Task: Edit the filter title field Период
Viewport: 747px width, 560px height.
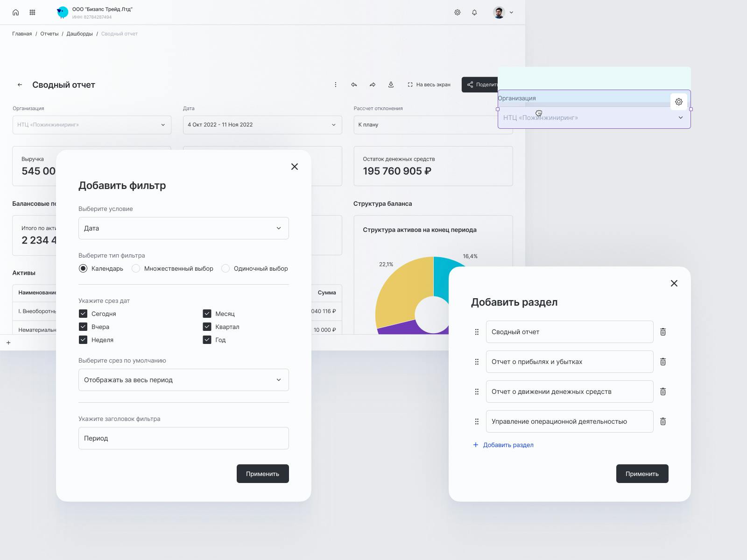Action: coord(183,438)
